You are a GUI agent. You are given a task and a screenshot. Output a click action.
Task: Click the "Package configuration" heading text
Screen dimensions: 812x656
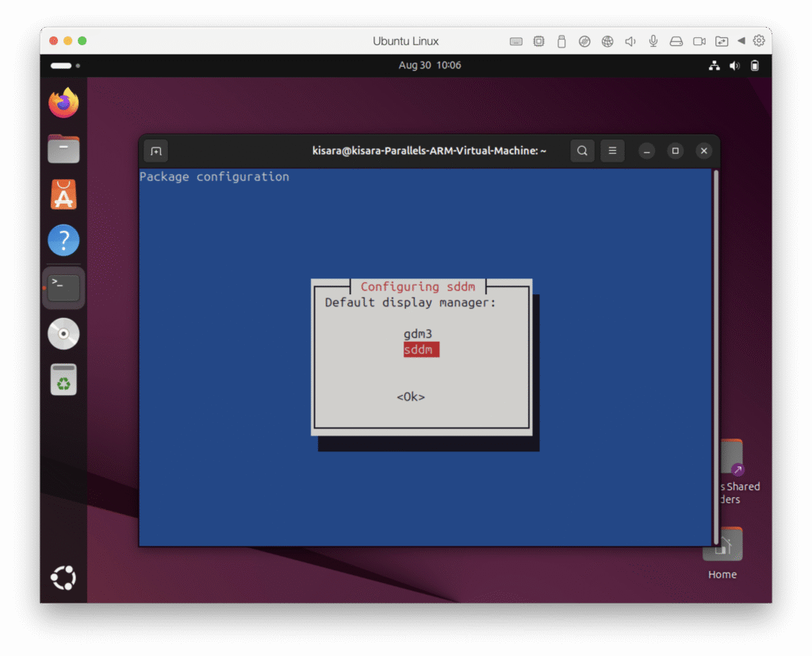(214, 177)
